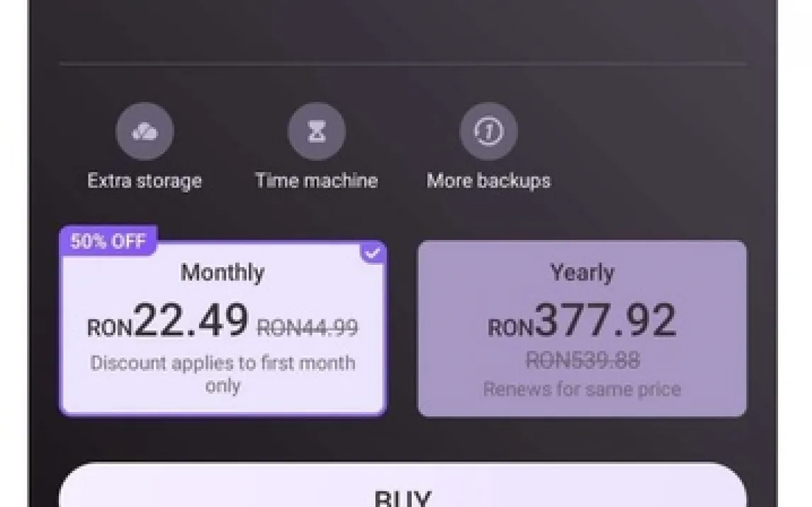Click the crossed-out RON539.88 price

point(582,360)
